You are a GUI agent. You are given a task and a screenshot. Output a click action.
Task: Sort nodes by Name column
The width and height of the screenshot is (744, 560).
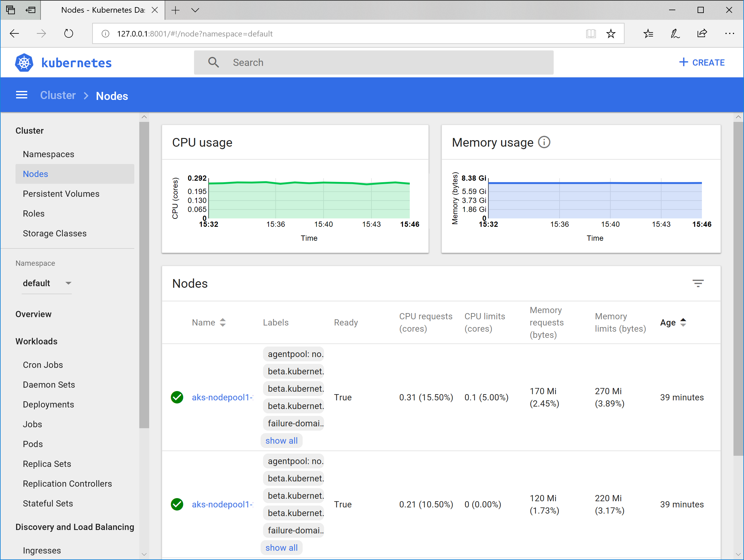pos(209,322)
